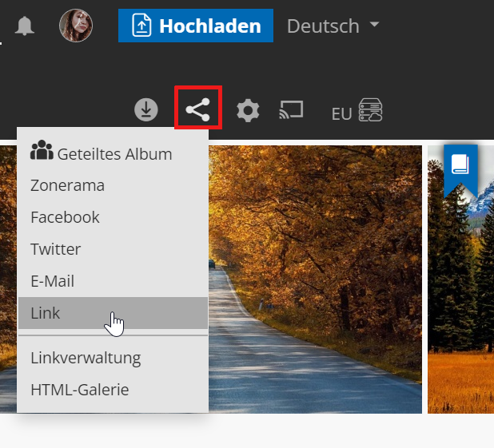
Task: Choose HTML-Galerie option
Action: coord(79,390)
